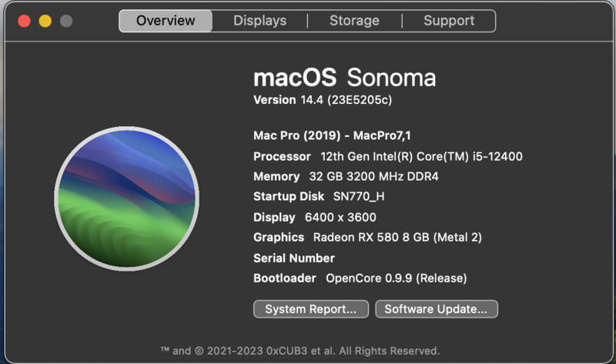Close the window with the red button
The height and width of the screenshot is (364, 616).
[x=25, y=22]
